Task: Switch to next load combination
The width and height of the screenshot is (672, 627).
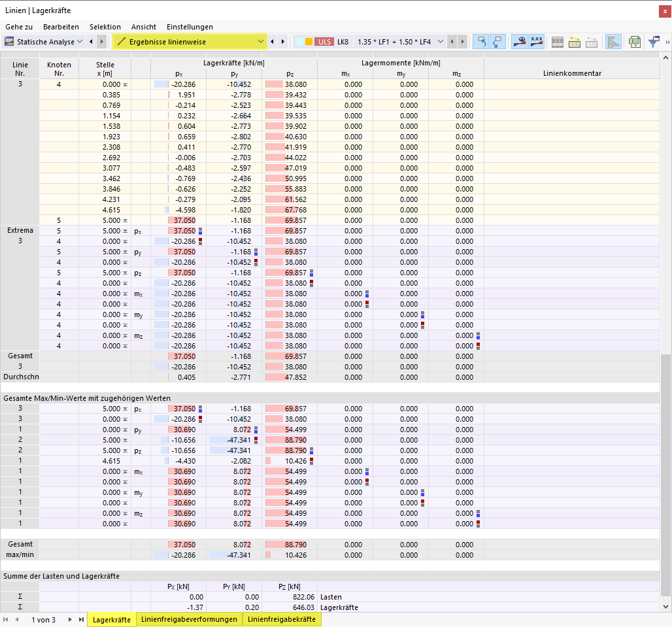Action: point(462,42)
